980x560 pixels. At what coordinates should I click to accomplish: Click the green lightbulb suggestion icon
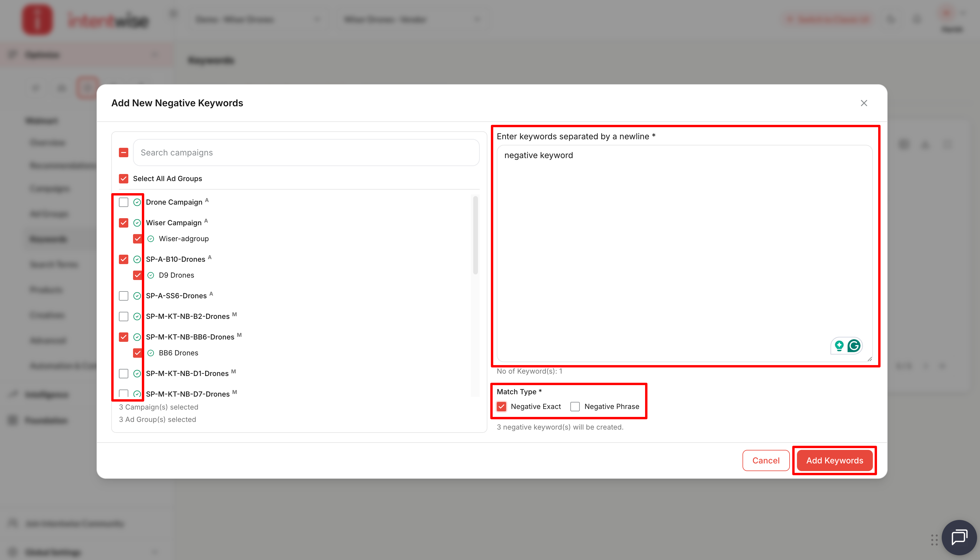(839, 346)
